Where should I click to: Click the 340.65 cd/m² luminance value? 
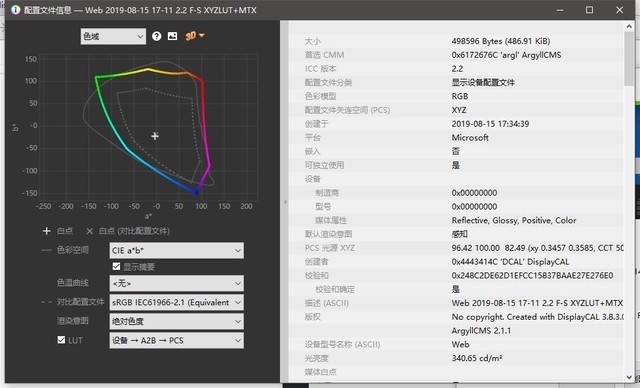(x=477, y=358)
